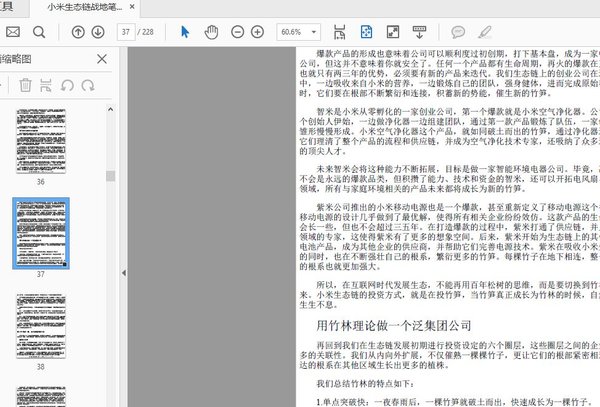Click the page number field showing 37
Image resolution: width=600 pixels, height=407 pixels.
coord(128,32)
